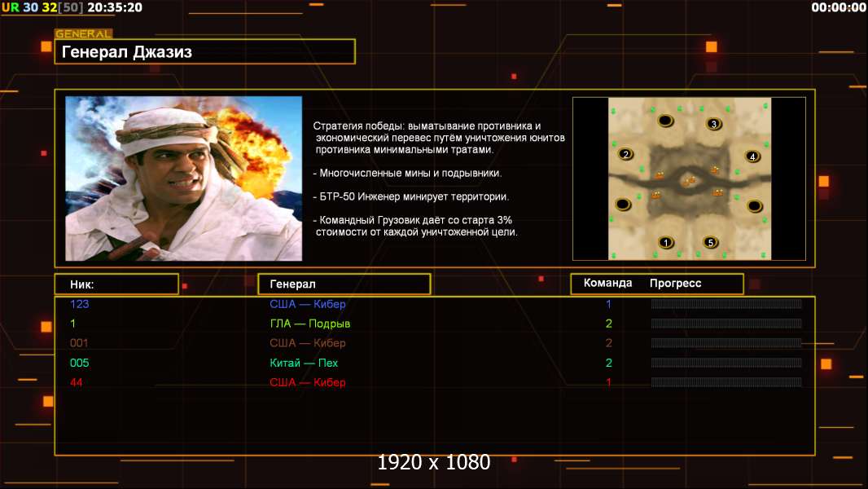This screenshot has width=868, height=489.
Task: Click the 'UR' overlay indicator at top left
Action: [10, 7]
